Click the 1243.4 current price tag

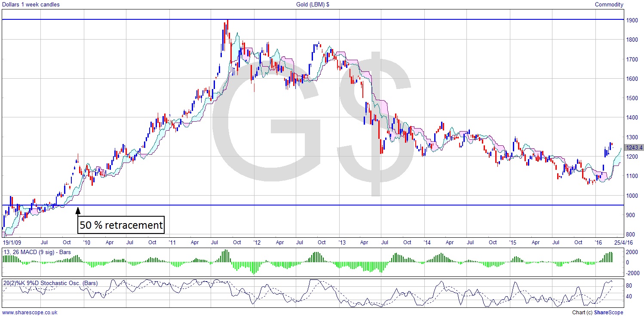(635, 147)
